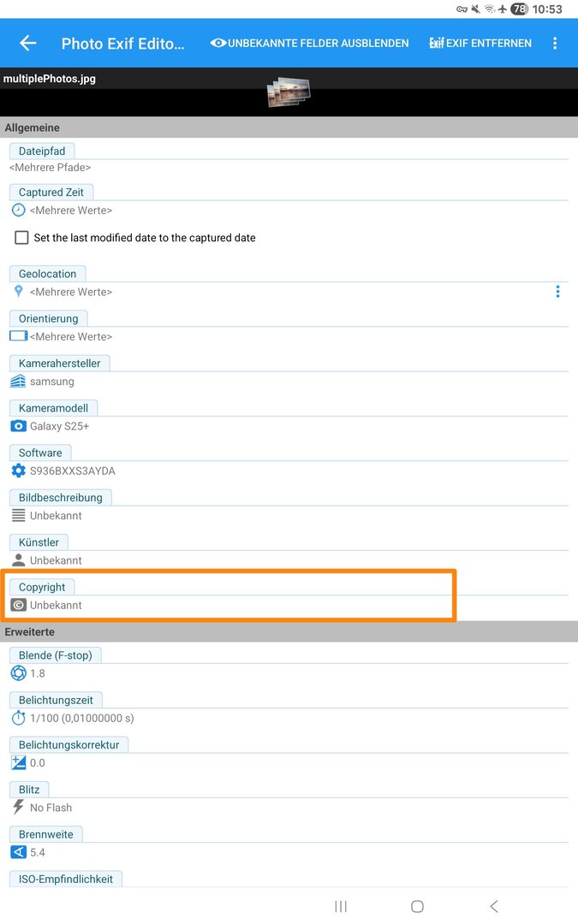Open Geolocation three-dot options menu
This screenshot has height=924, width=578.
[557, 292]
